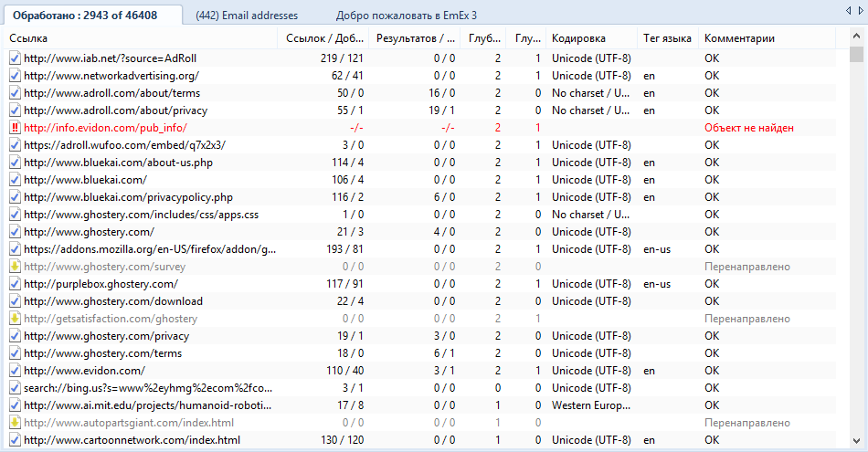Select the http://info.evidon.com/pub_info/ red link
This screenshot has width=868, height=452.
pos(106,128)
